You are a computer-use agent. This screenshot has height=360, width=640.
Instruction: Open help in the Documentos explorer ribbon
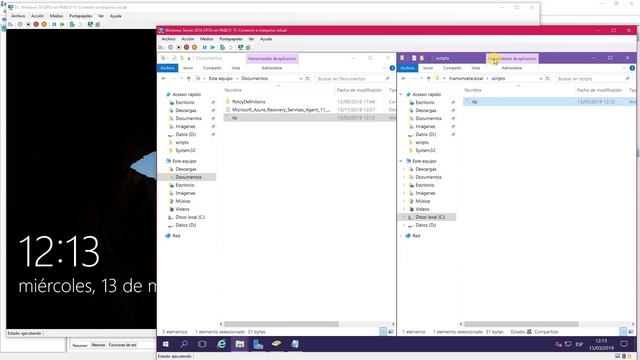pos(392,68)
